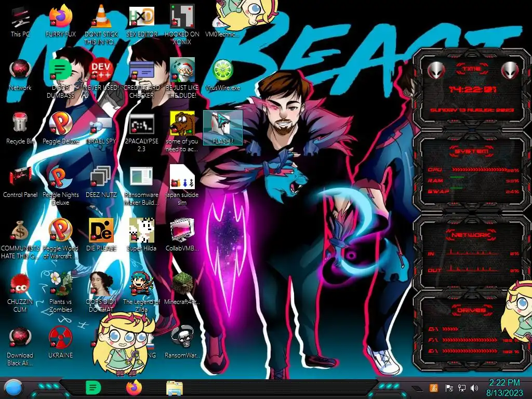Image resolution: width=532 pixels, height=399 pixels.
Task: Click the right alien head widget logo
Action: [510, 70]
